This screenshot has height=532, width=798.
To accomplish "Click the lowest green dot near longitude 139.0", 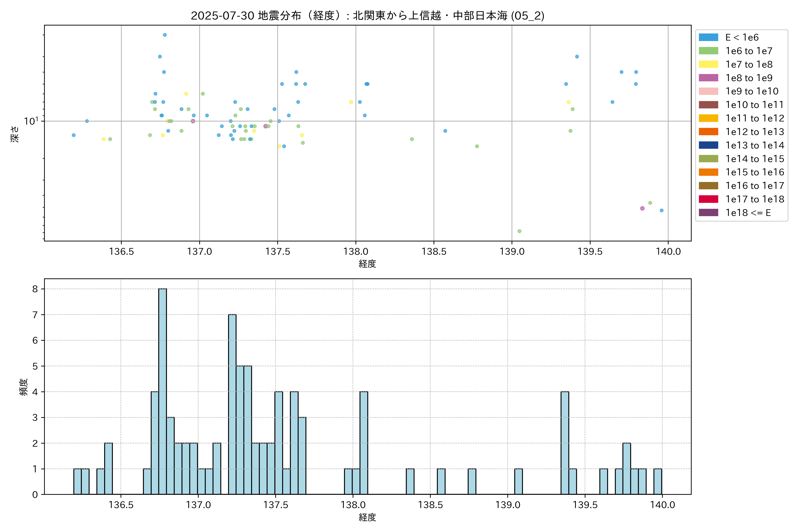I will tap(519, 231).
